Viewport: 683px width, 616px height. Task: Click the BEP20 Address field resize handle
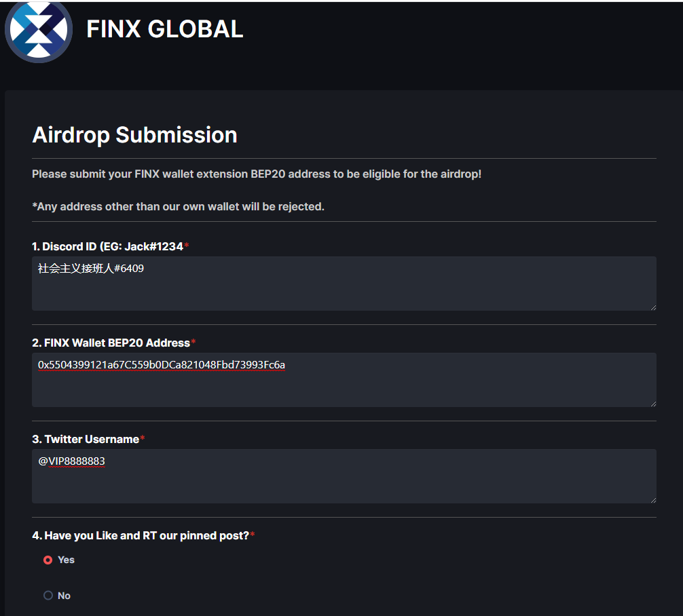pos(652,403)
